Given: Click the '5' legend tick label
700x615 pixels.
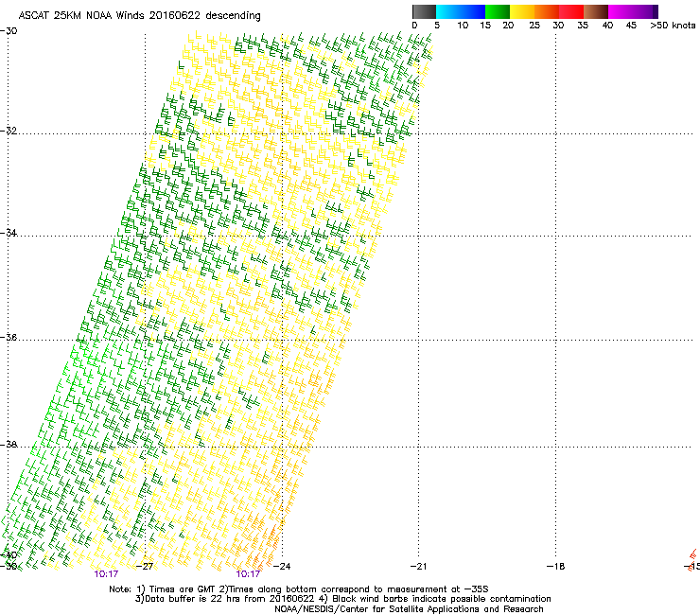Looking at the screenshot, I should [x=437, y=26].
